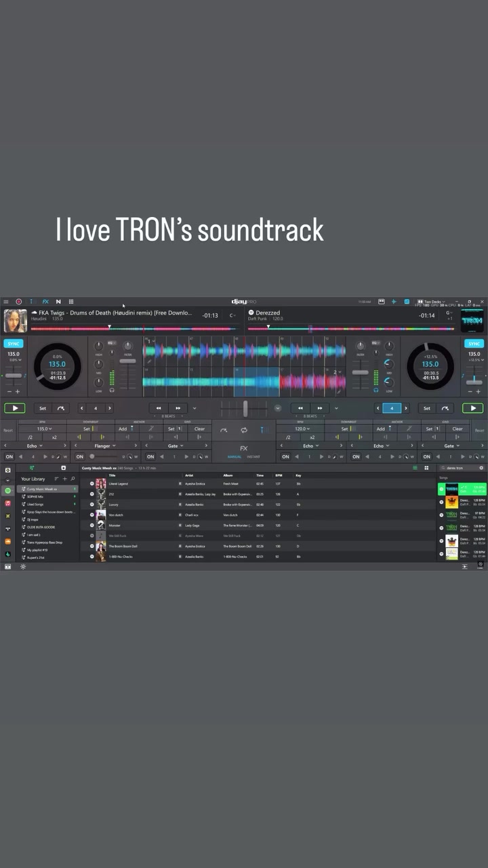Viewport: 488px width, 868px height.
Task: Open the SoundCloud source in library sidebar
Action: click(8, 541)
